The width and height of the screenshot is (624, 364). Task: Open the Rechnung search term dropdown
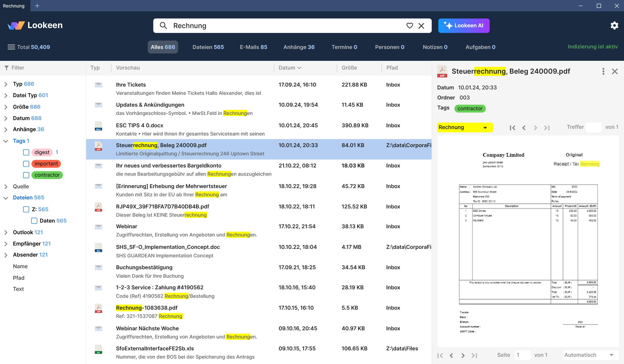pyautogui.click(x=465, y=127)
